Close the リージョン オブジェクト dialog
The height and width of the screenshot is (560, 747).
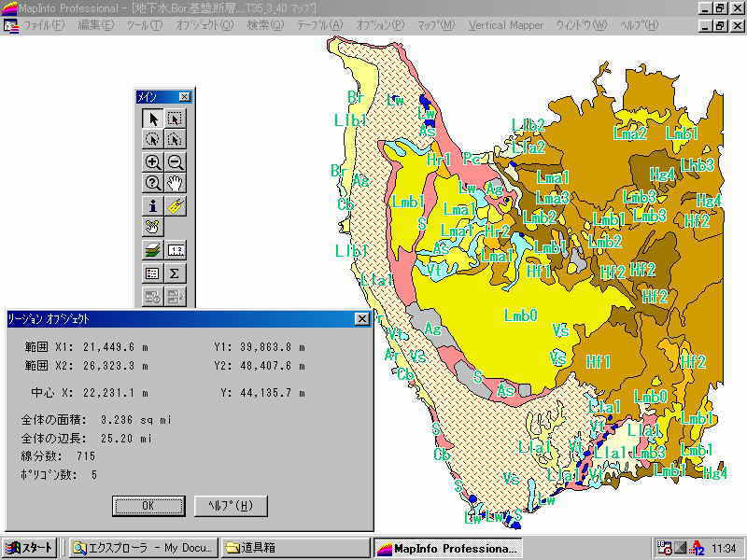point(361,319)
